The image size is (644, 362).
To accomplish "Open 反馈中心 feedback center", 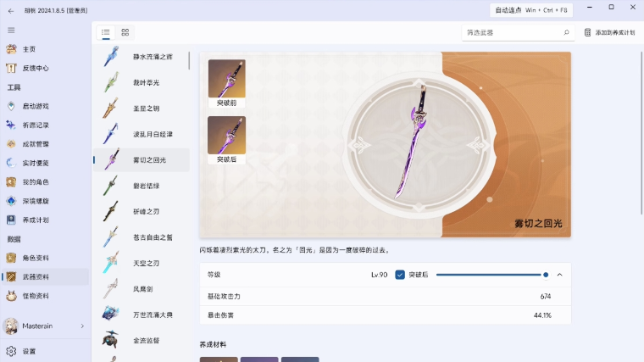I will tap(45, 68).
